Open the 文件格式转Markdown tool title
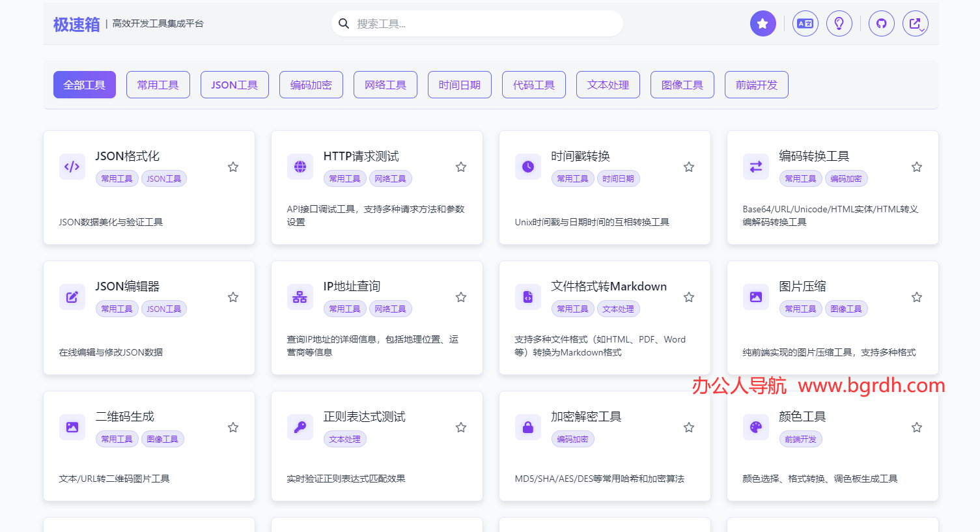 click(x=608, y=287)
